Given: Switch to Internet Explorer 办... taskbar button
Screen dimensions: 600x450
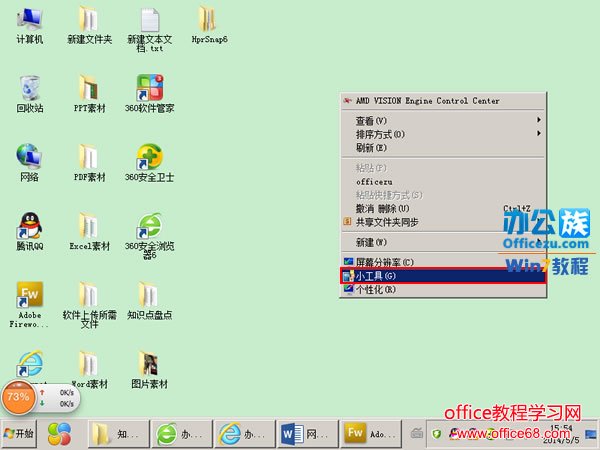Looking at the screenshot, I should click(x=245, y=434).
